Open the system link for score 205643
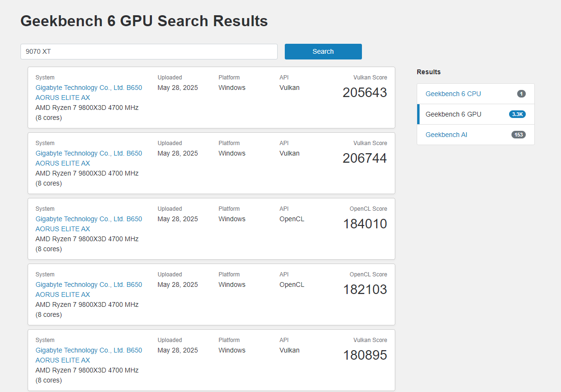The width and height of the screenshot is (561, 392). click(89, 93)
